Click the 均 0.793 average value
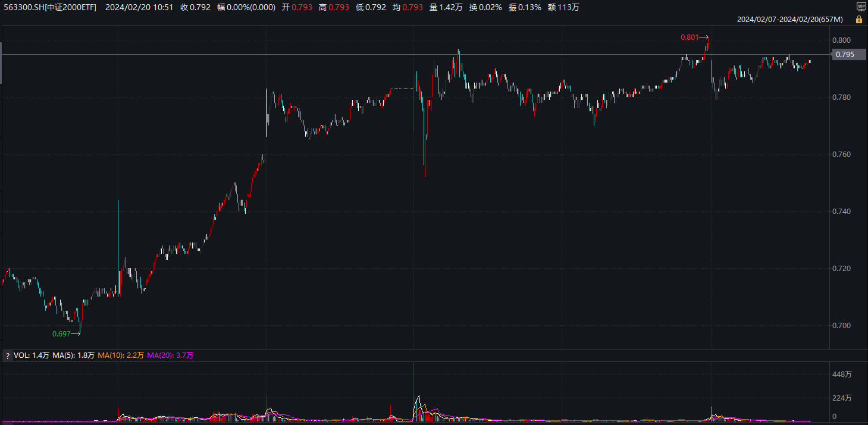The height and width of the screenshot is (425, 868). click(x=408, y=7)
